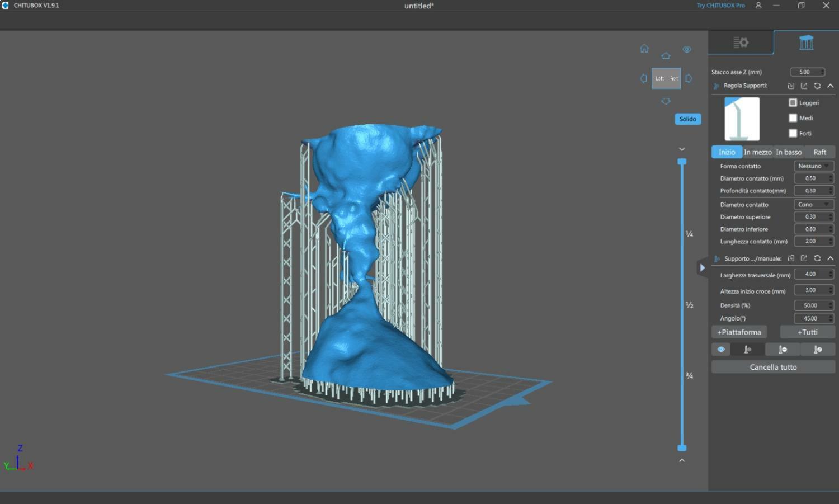Click the top handle of layer slider

(x=682, y=162)
